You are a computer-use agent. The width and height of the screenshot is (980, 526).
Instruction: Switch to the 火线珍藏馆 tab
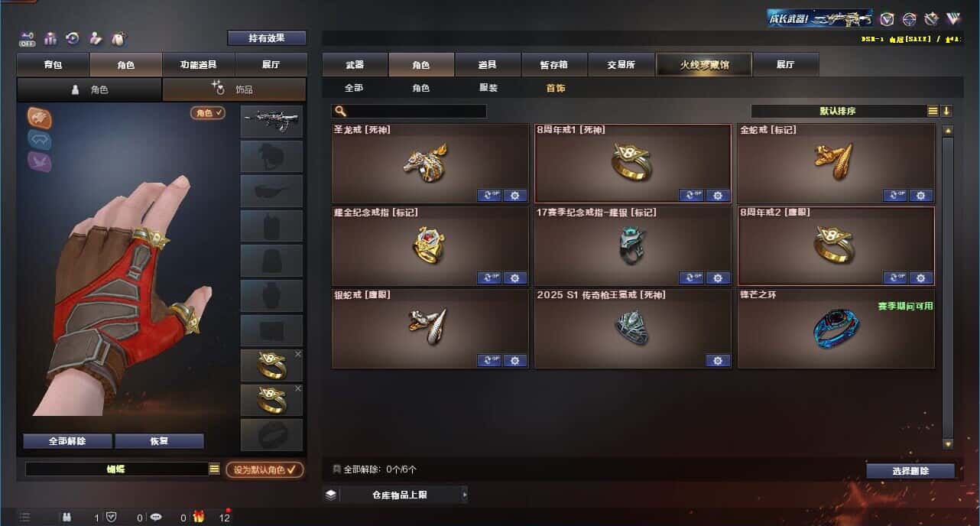point(704,64)
